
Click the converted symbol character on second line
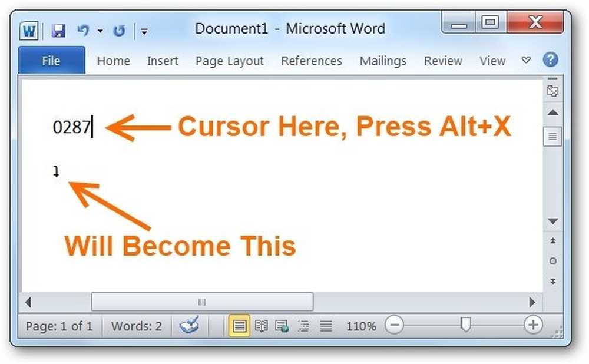tap(56, 171)
